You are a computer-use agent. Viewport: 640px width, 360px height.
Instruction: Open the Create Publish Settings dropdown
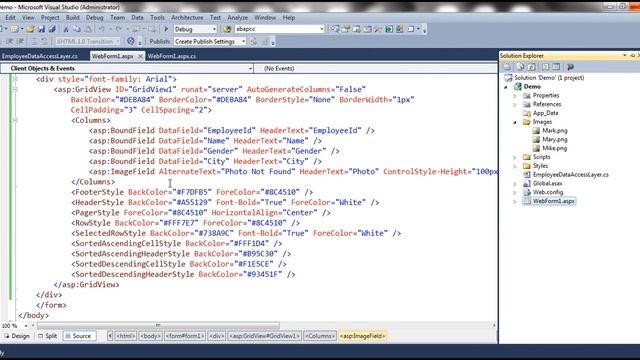tap(243, 41)
